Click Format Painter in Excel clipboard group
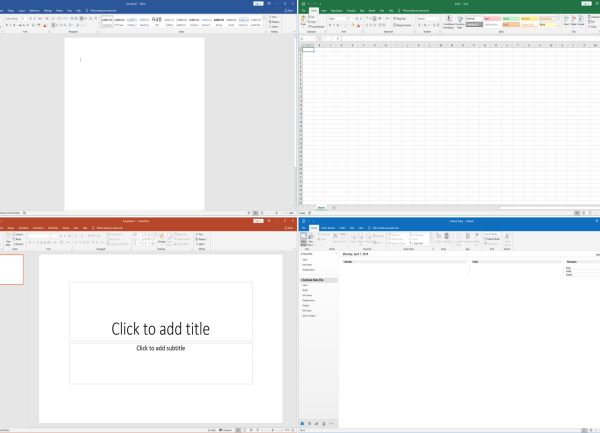This screenshot has height=433, width=600. click(x=316, y=26)
